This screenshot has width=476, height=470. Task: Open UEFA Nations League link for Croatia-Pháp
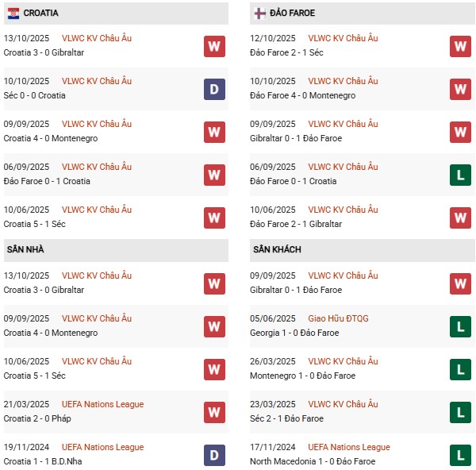102,404
